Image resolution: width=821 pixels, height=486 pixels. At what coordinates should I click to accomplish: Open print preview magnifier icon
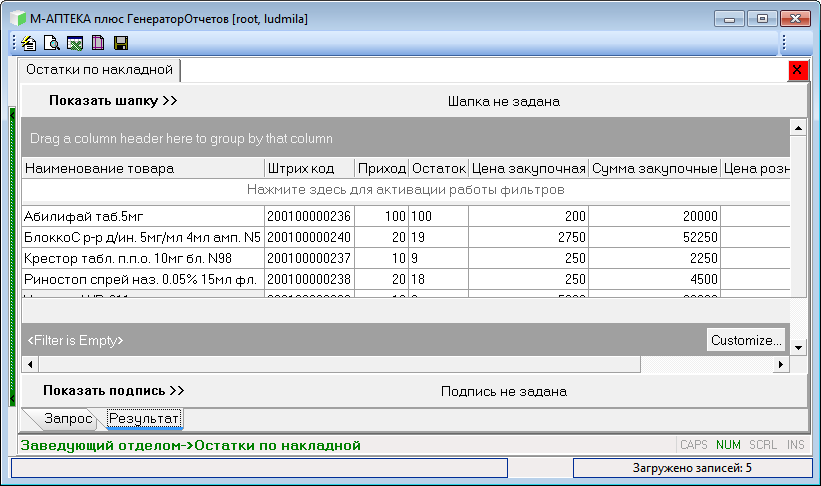coord(51,43)
